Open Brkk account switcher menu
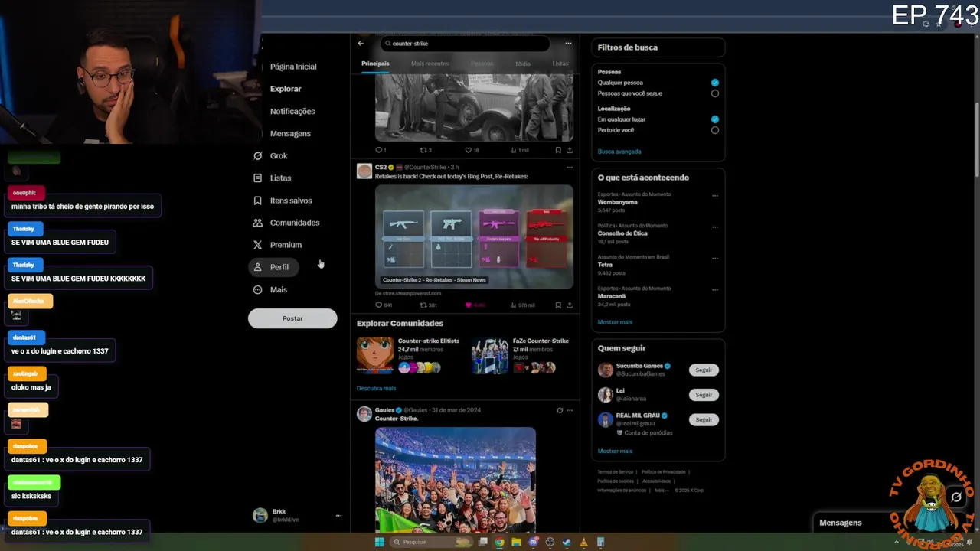The image size is (980, 551). coord(297,515)
